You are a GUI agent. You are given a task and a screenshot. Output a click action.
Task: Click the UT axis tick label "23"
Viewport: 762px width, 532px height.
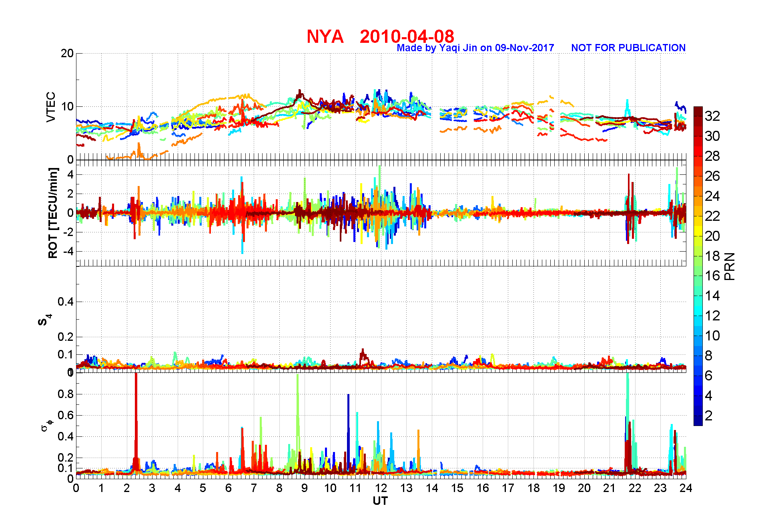tap(660, 488)
